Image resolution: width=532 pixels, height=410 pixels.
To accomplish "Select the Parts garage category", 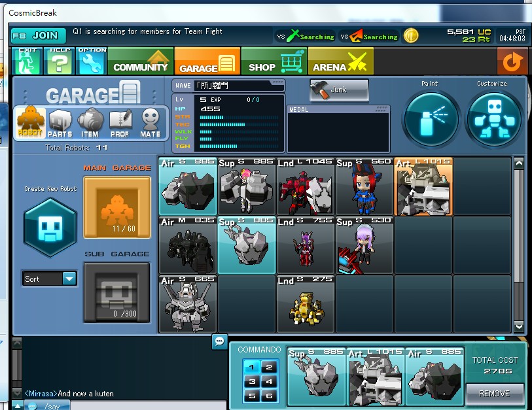I will click(x=60, y=123).
